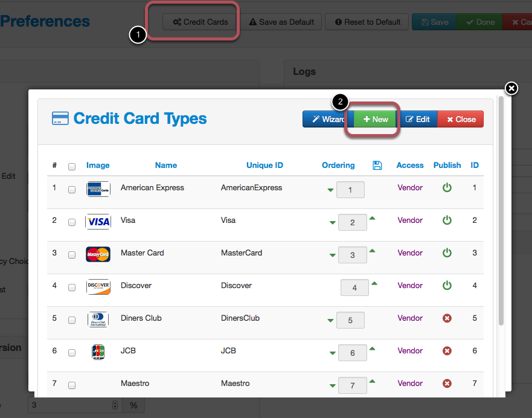The image size is (532, 418).
Task: Select the Master Card row checkbox
Action: (72, 255)
